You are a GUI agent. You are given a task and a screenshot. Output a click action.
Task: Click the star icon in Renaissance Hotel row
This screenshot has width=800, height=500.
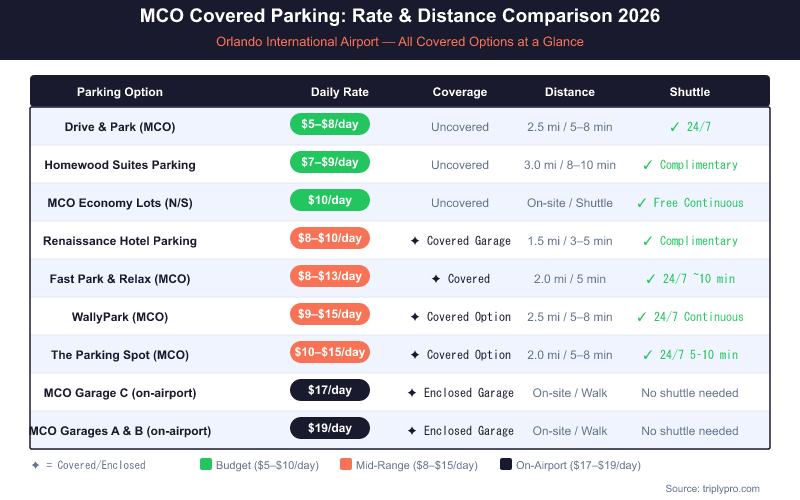(x=415, y=241)
